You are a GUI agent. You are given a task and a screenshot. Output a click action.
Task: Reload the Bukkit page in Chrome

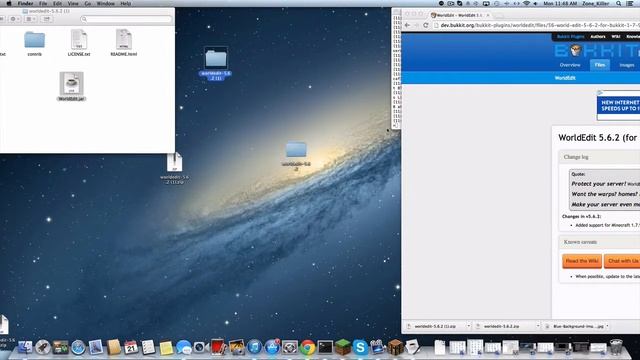click(426, 25)
